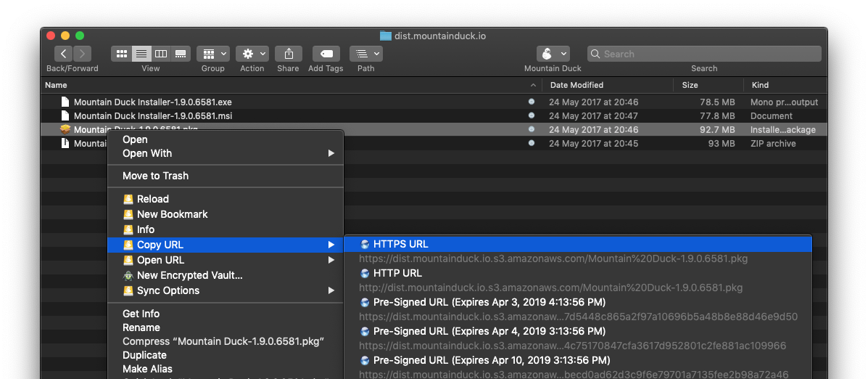The image size is (868, 379).
Task: Sort by Size column header
Action: (x=690, y=85)
